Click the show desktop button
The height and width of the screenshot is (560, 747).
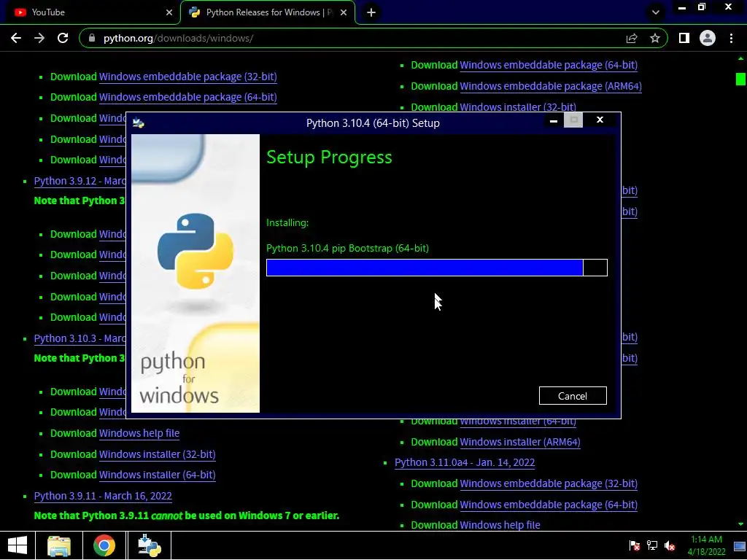pos(740,545)
